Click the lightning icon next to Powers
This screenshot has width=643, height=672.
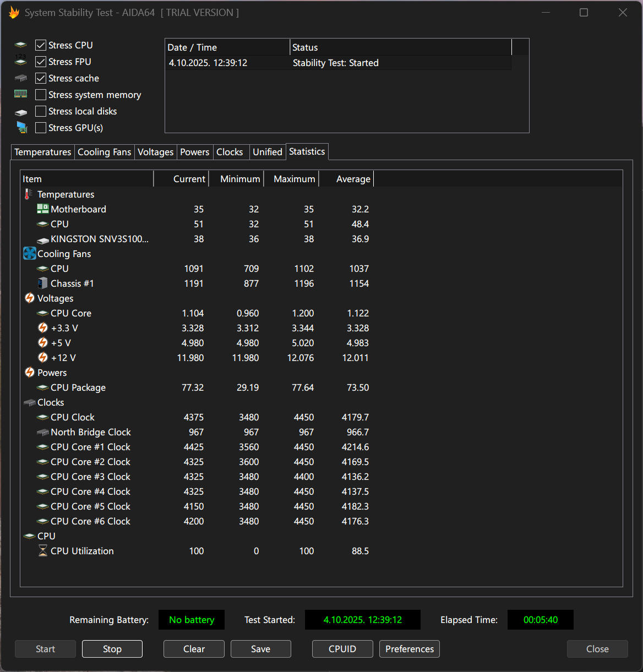coord(30,373)
